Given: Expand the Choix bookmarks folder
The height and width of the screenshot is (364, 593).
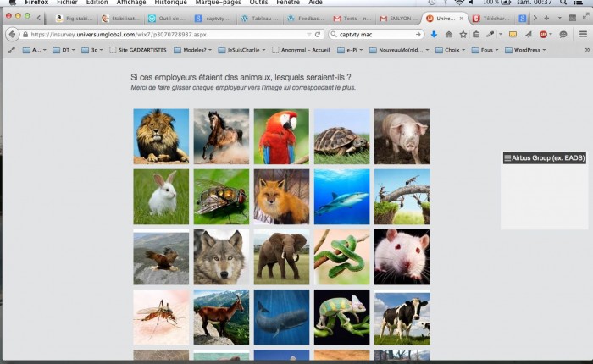Looking at the screenshot, I should pos(451,50).
